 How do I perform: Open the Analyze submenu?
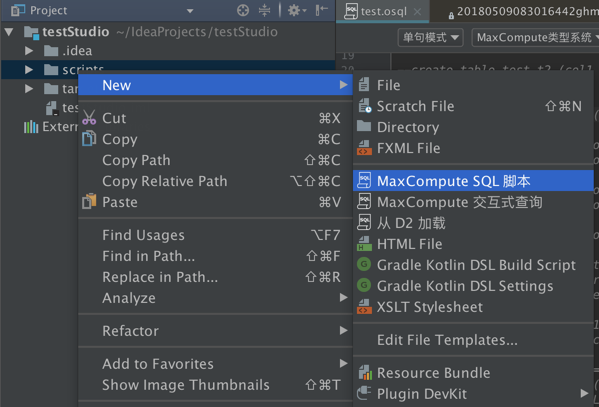[x=215, y=298]
